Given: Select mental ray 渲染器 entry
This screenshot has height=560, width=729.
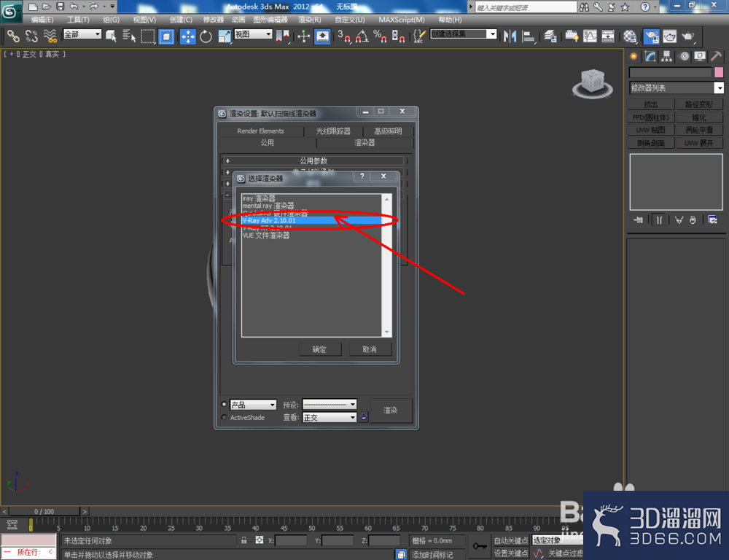Looking at the screenshot, I should (311, 206).
